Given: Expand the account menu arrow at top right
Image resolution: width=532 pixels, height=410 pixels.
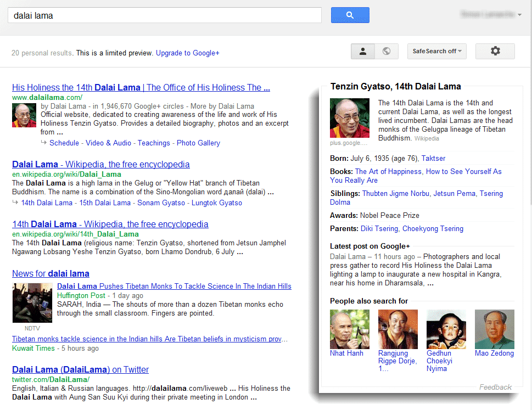Looking at the screenshot, I should click(519, 15).
